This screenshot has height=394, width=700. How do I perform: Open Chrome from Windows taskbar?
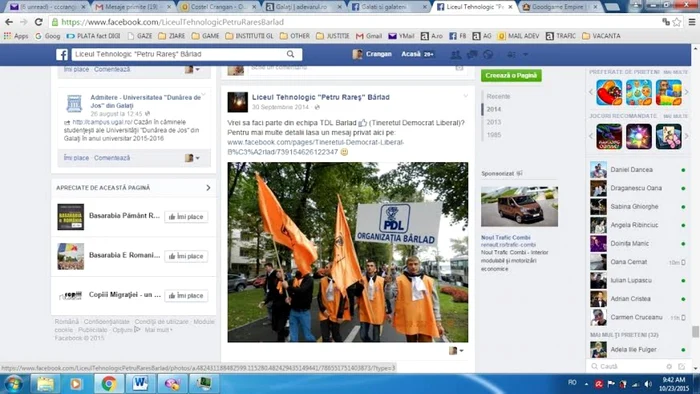108,383
